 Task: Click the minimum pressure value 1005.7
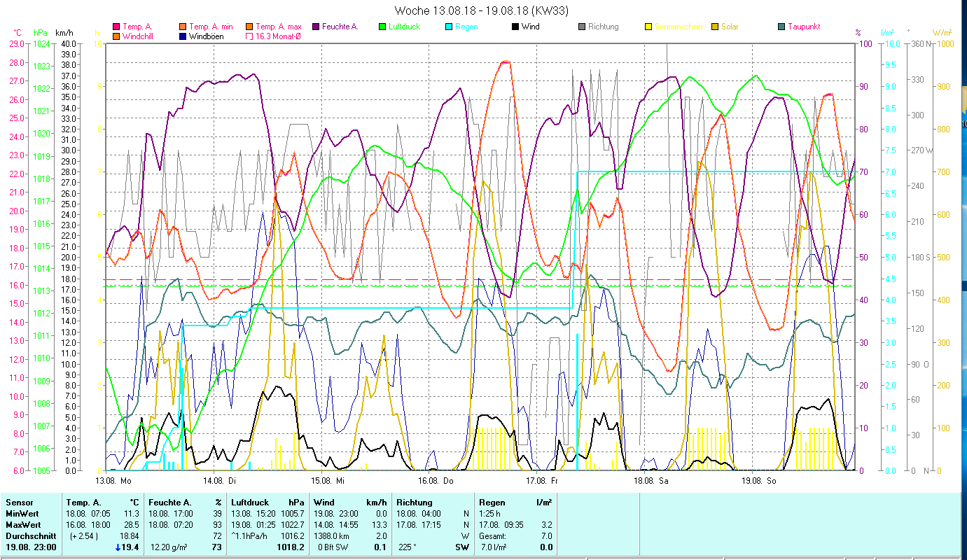pos(294,513)
